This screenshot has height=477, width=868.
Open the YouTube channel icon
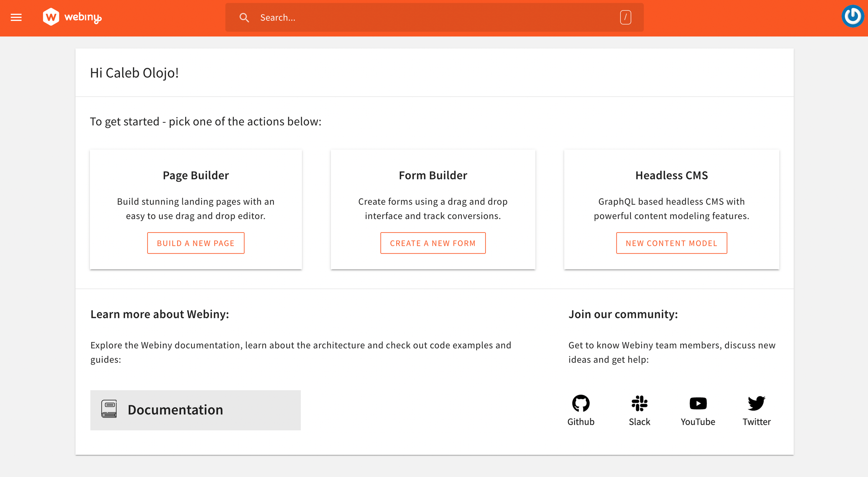pyautogui.click(x=698, y=403)
